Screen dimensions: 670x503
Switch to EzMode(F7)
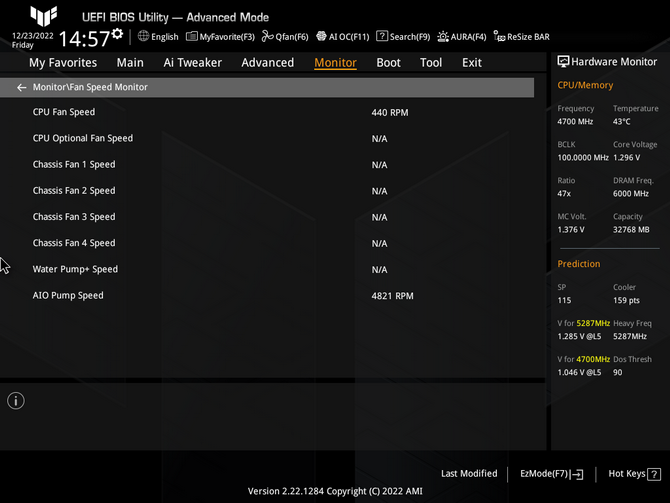(x=551, y=474)
